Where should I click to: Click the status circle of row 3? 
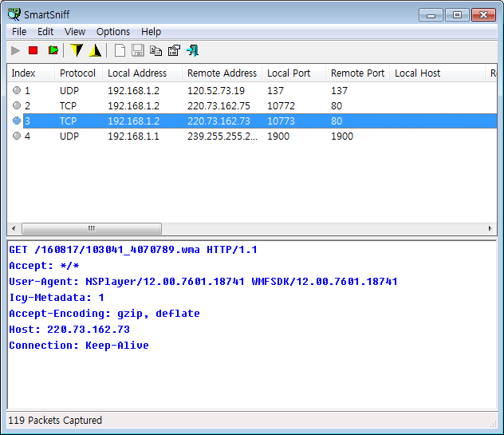(x=17, y=121)
